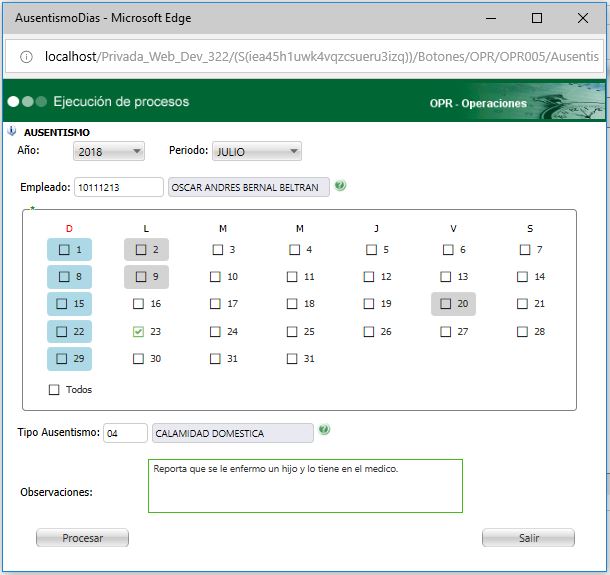Click the red D Sunday column header
The width and height of the screenshot is (610, 575).
coord(69,229)
